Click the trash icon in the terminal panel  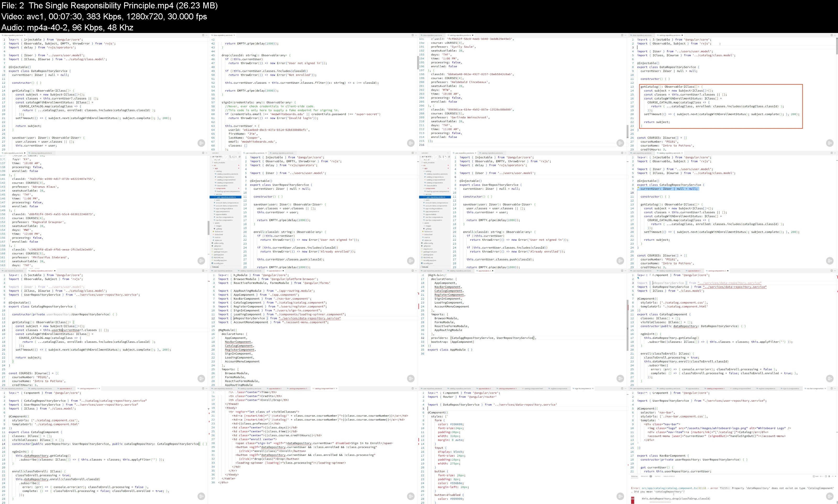[830, 476]
